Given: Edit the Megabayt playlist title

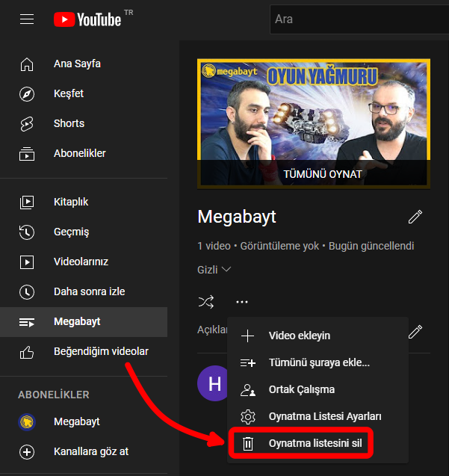Looking at the screenshot, I should point(415,217).
